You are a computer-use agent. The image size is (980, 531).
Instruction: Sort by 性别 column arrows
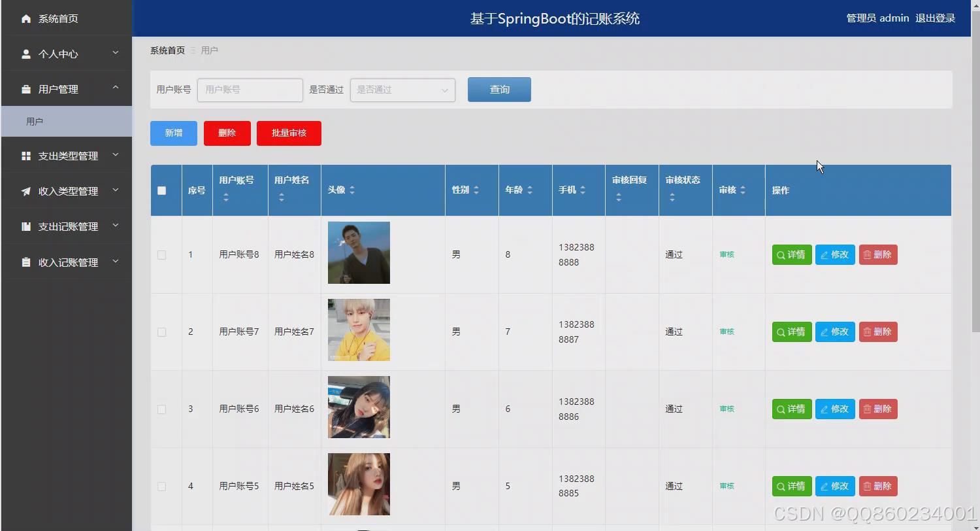point(476,190)
